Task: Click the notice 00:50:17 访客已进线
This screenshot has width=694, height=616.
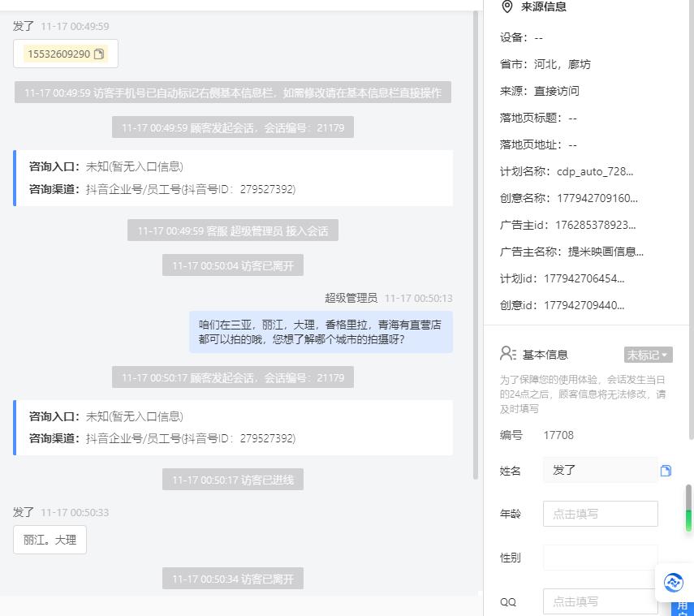Action: (233, 480)
